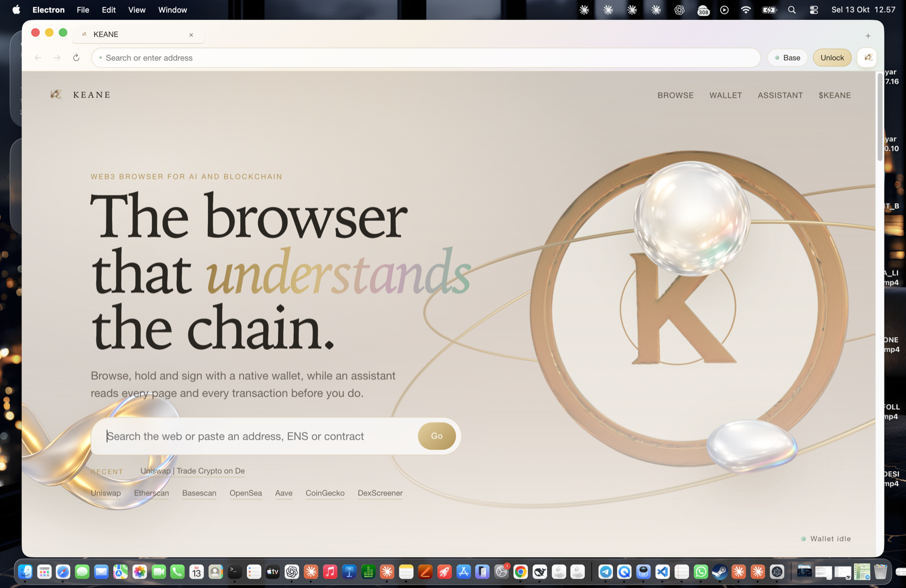Click the date and time clock
The width and height of the screenshot is (906, 588).
tap(863, 10)
